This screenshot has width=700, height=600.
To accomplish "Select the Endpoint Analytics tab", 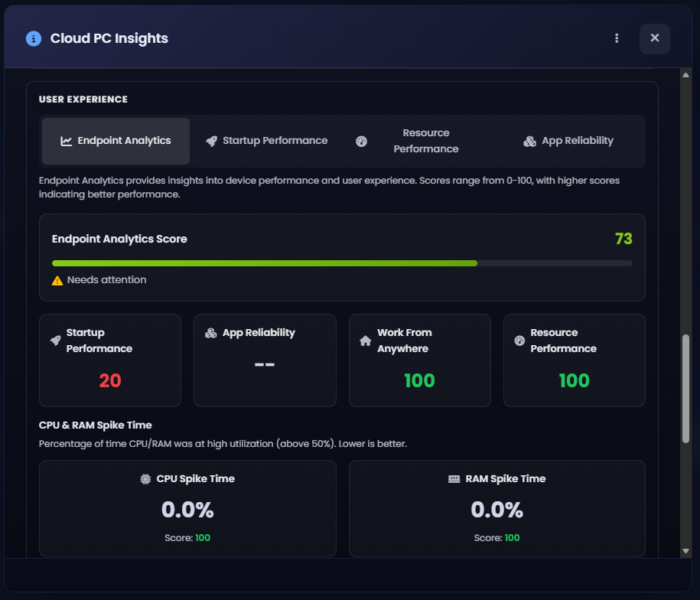I will coord(116,141).
